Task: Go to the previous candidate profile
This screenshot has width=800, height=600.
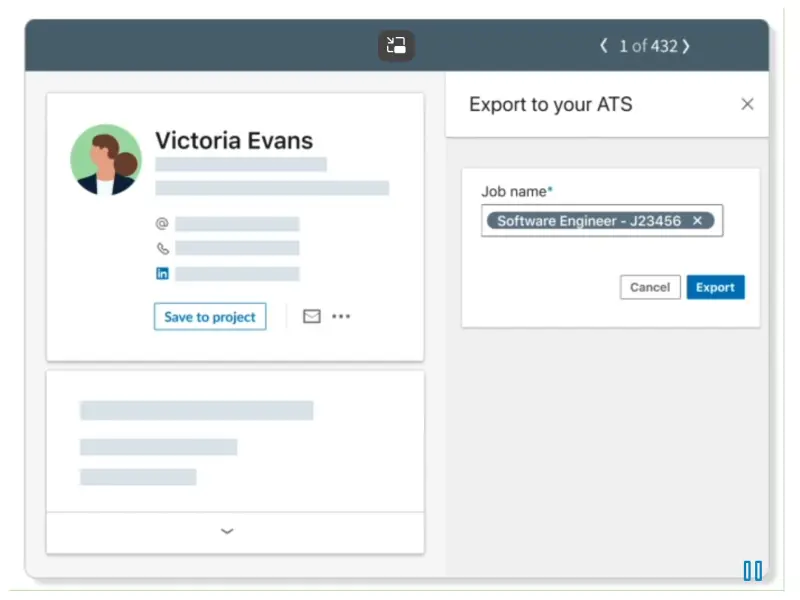Action: point(603,45)
